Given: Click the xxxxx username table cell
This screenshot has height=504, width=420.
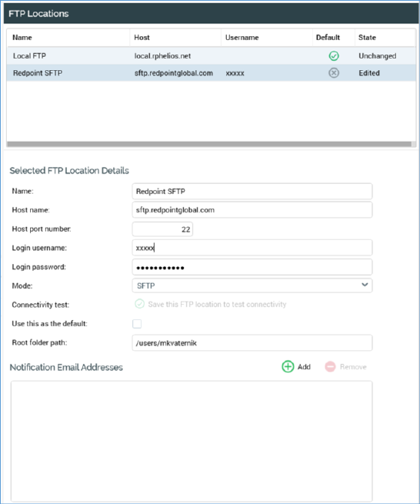Looking at the screenshot, I should [235, 73].
